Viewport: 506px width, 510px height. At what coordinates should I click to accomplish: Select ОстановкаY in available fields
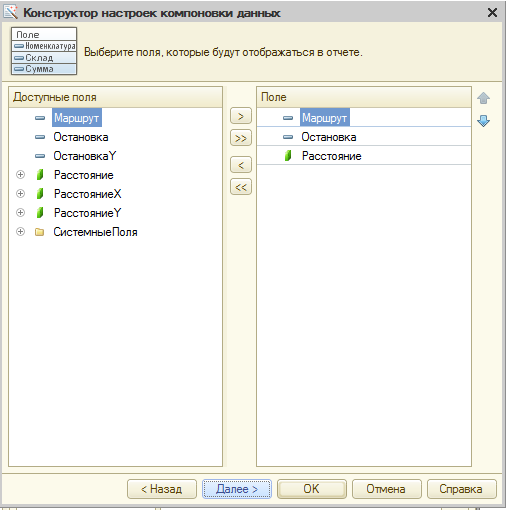coord(85,156)
